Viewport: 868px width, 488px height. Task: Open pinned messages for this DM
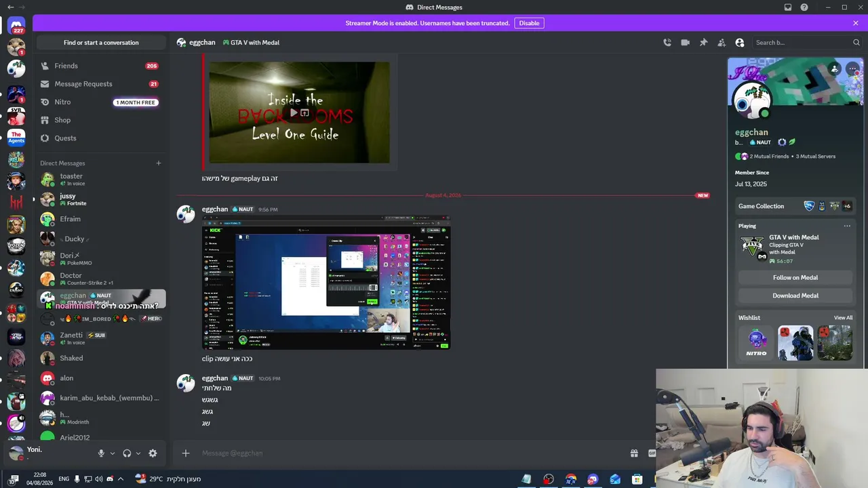tap(704, 42)
